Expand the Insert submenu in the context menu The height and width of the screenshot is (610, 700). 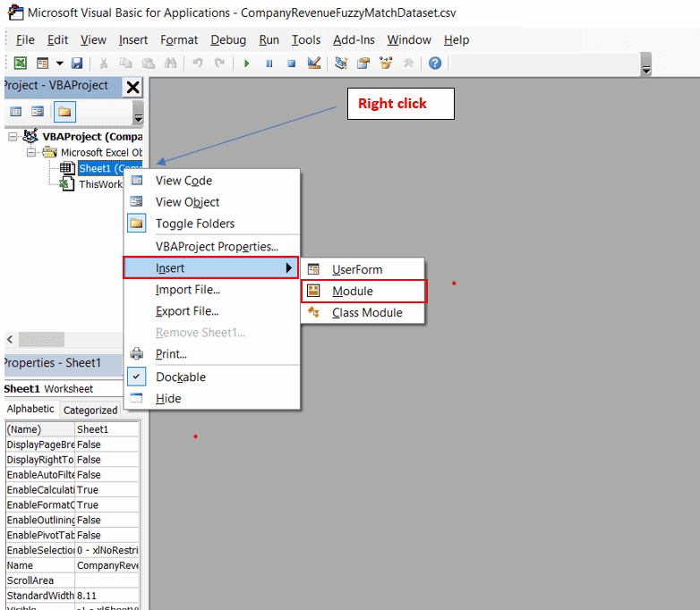pos(211,267)
